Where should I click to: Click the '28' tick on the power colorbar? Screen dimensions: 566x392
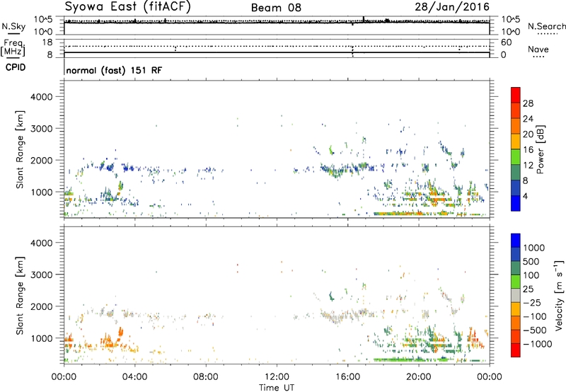click(x=528, y=103)
